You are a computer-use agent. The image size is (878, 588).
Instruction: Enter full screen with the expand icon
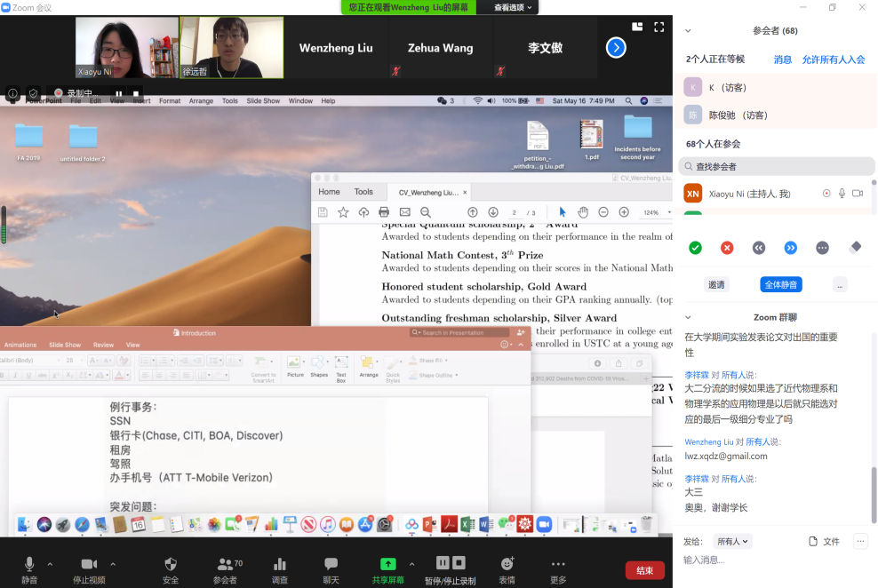(x=659, y=27)
